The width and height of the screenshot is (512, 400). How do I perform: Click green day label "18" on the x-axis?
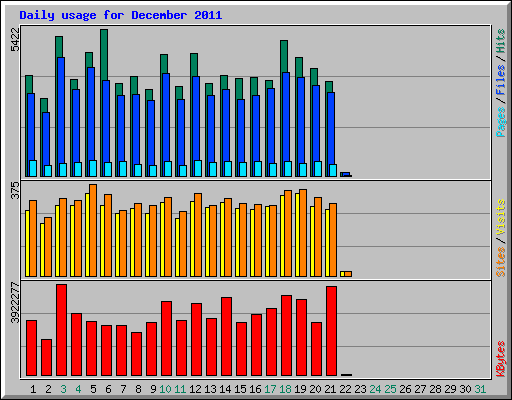pos(285,389)
